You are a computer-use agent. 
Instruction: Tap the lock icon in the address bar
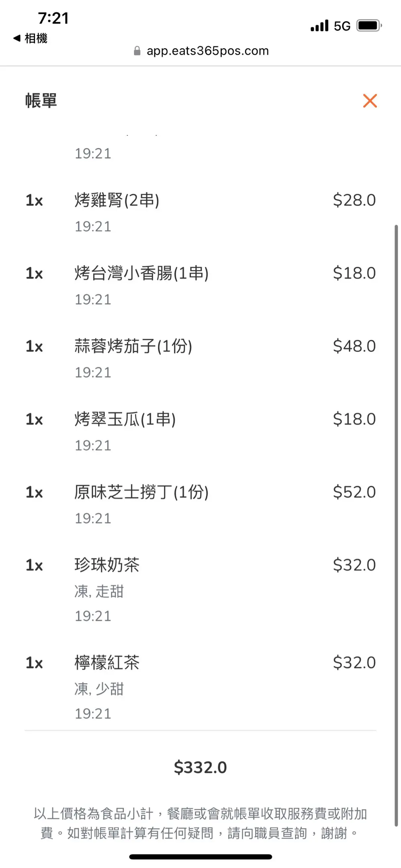tap(137, 51)
